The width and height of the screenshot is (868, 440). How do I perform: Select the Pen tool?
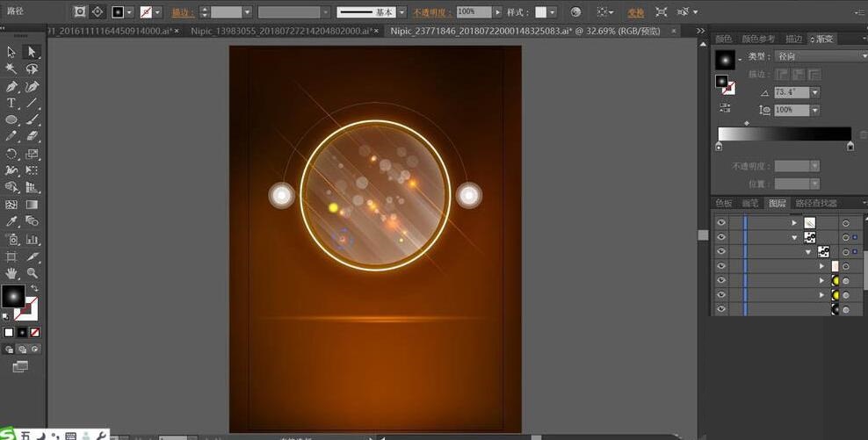tap(11, 87)
